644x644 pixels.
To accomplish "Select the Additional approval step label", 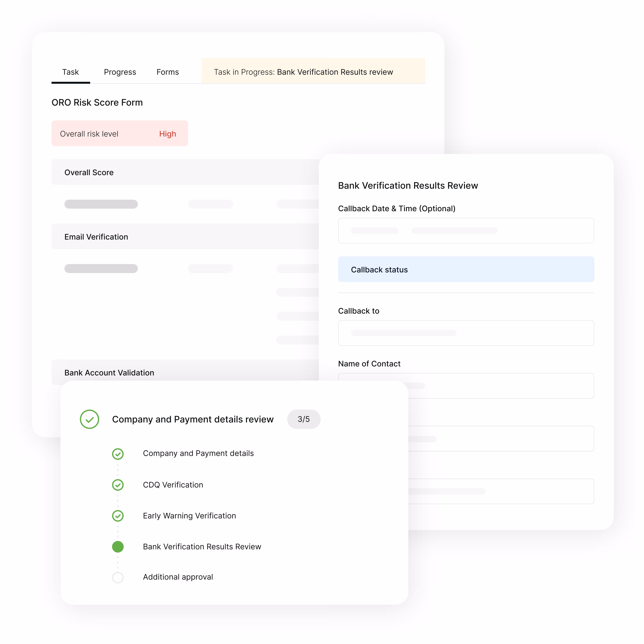I will pyautogui.click(x=178, y=577).
